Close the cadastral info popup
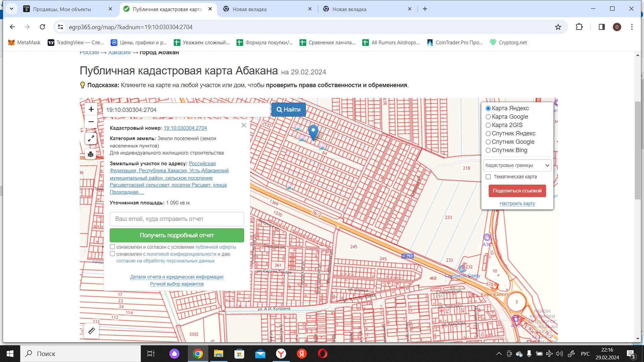 pyautogui.click(x=244, y=125)
